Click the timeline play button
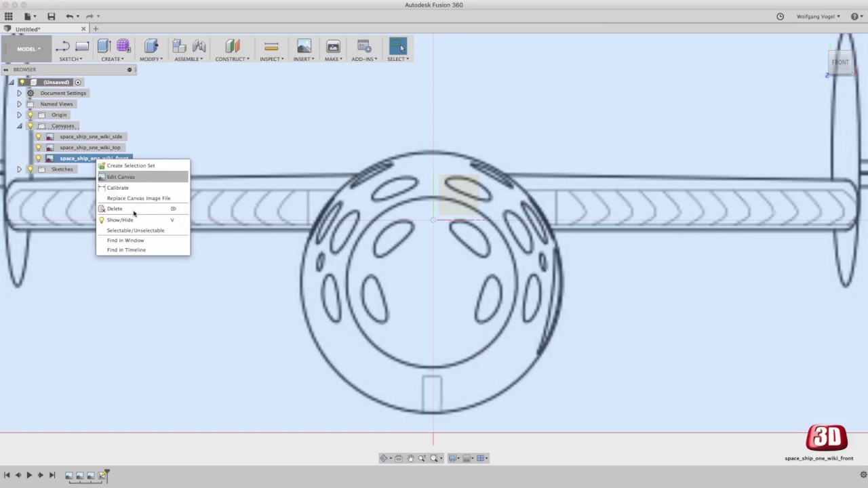The width and height of the screenshot is (868, 488). (29, 476)
